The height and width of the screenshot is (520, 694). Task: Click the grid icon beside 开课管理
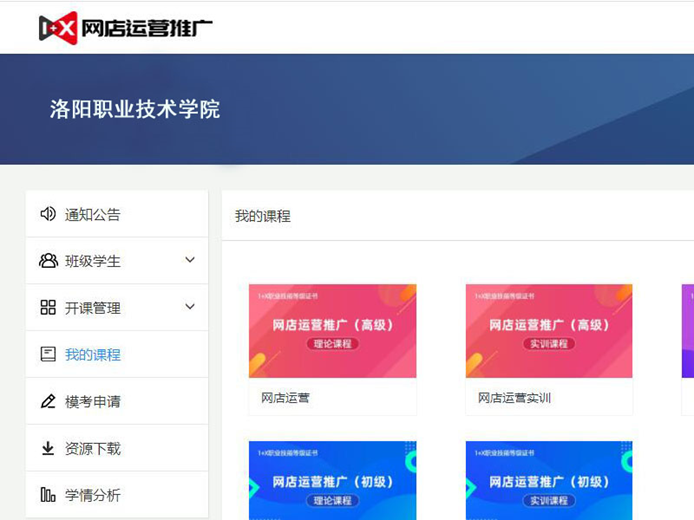(48, 308)
